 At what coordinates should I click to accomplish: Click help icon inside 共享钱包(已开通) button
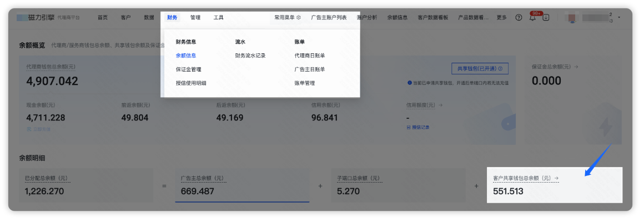(500, 68)
